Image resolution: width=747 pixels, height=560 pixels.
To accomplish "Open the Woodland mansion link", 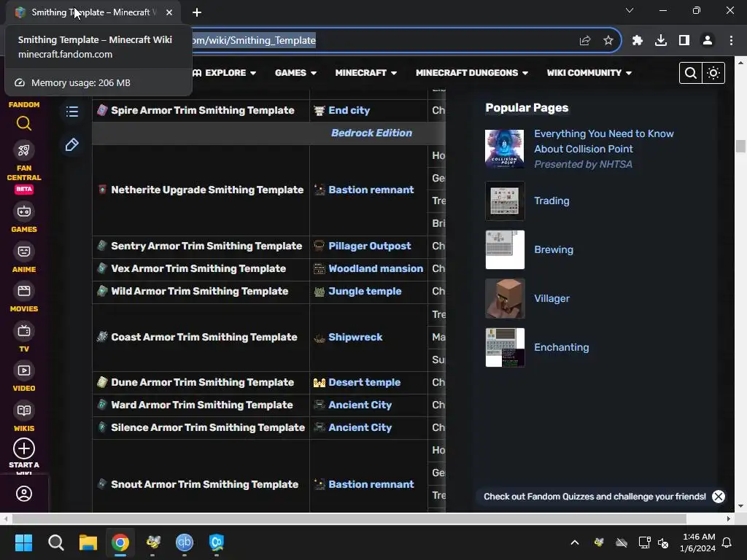I will [376, 268].
